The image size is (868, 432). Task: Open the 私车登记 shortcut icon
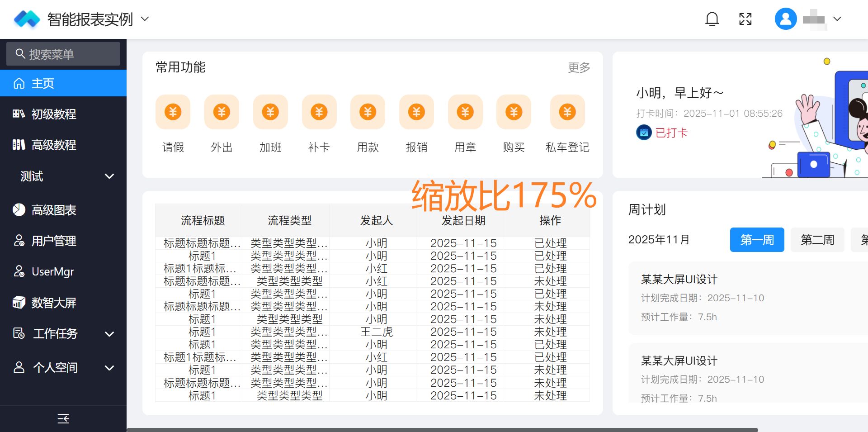tap(567, 112)
